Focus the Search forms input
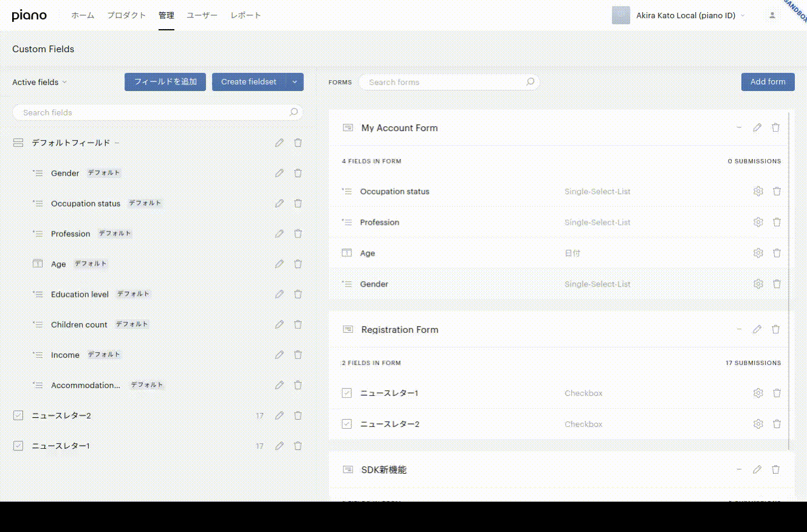Screen dimensions: 807x532 [444, 82]
